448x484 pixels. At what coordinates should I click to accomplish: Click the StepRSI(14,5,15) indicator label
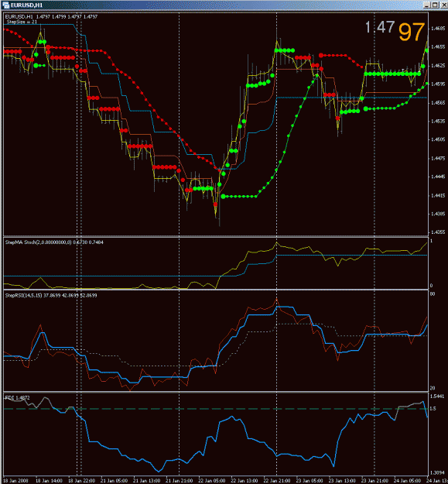pos(51,295)
